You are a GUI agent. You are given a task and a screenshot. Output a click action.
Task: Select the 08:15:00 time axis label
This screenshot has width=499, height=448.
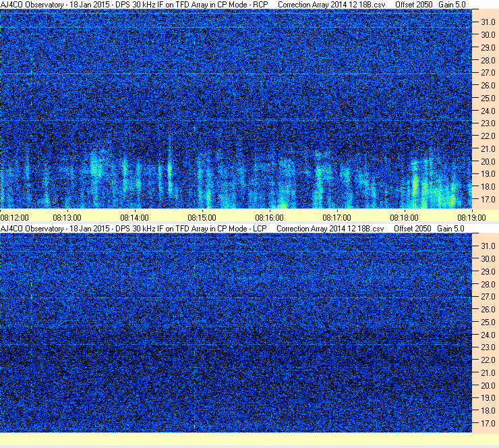pyautogui.click(x=202, y=218)
